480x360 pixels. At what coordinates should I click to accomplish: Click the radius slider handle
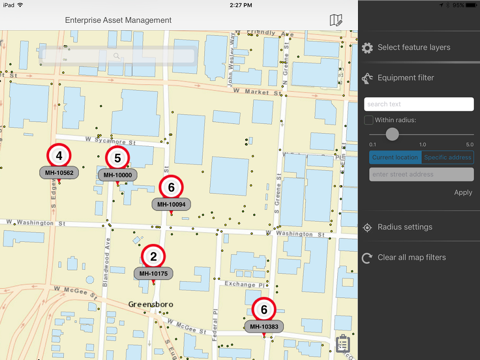pos(392,134)
